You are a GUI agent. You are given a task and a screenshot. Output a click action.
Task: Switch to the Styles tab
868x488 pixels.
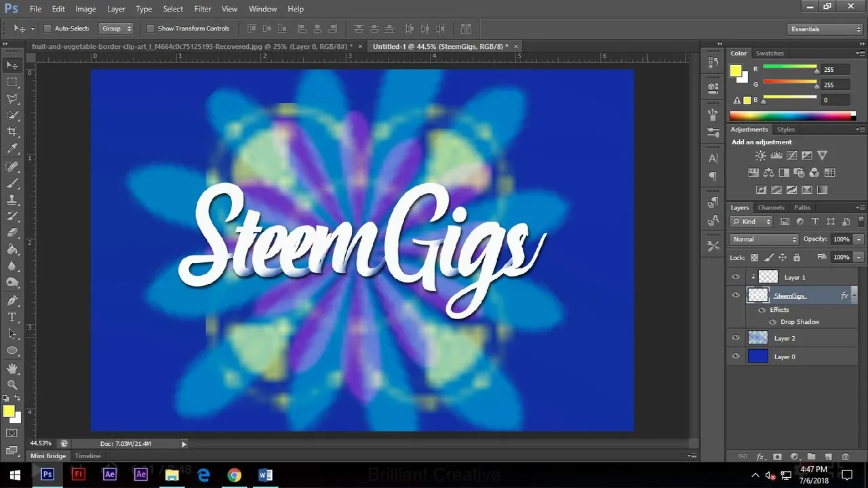click(786, 129)
